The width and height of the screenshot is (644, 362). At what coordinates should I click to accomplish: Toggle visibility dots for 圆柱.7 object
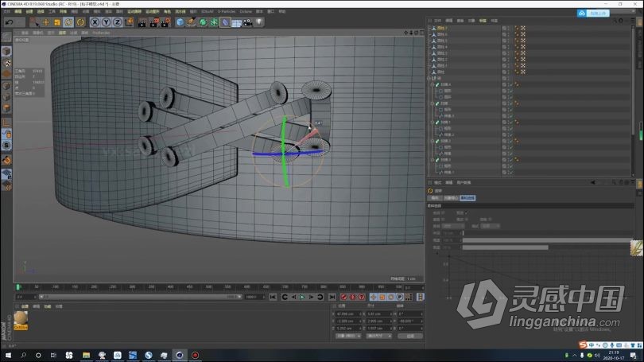tap(509, 29)
